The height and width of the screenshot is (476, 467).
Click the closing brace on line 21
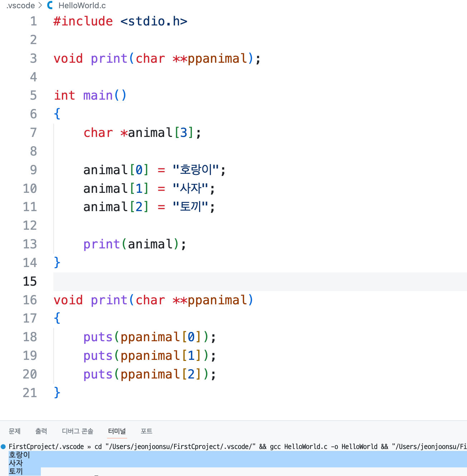coord(57,393)
